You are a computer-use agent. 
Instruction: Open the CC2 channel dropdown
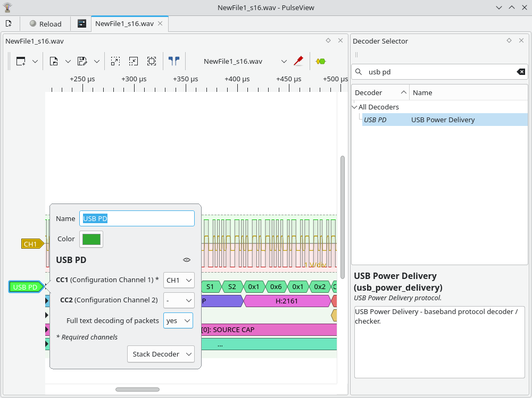pos(179,300)
